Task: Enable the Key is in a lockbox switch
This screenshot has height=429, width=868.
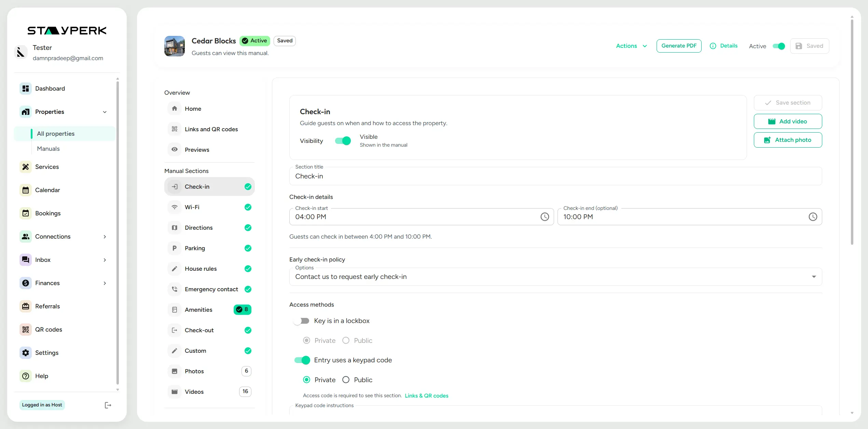Action: (301, 321)
